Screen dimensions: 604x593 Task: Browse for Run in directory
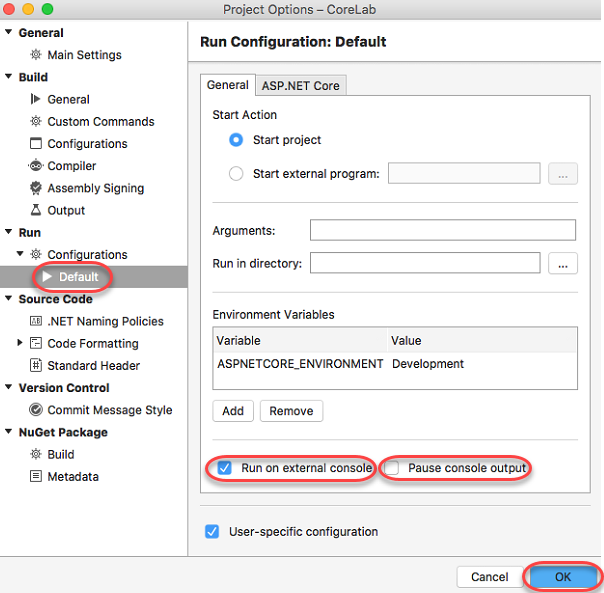pos(562,263)
